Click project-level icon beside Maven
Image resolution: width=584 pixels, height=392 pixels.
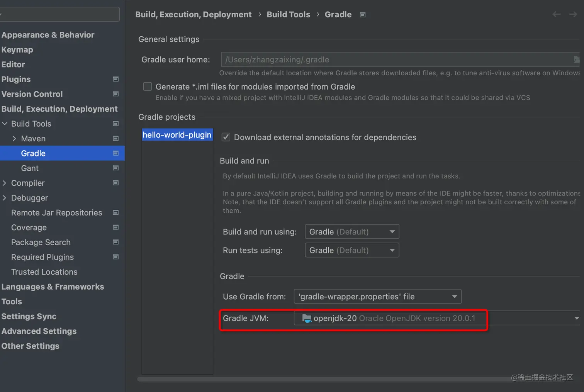(x=115, y=138)
